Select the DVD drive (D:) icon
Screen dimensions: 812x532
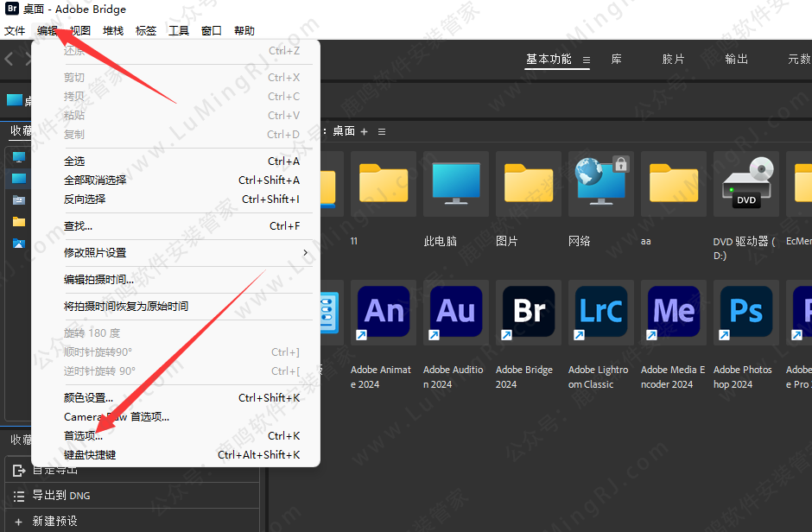coord(746,184)
